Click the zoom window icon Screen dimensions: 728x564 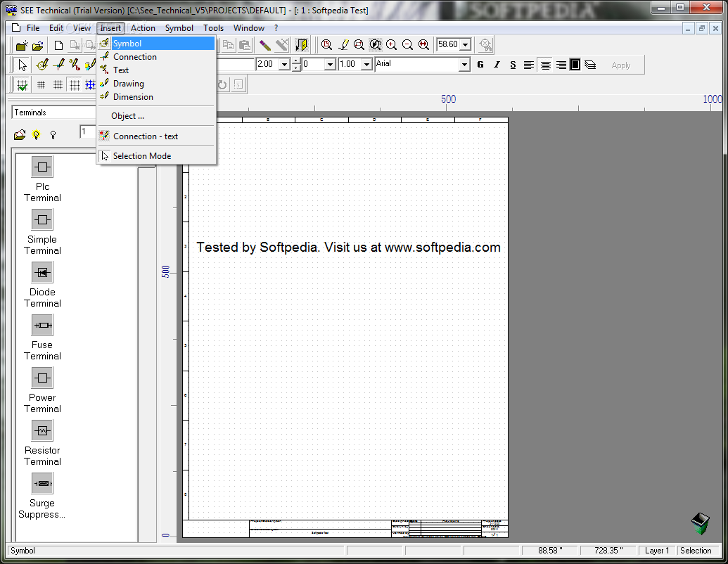click(x=359, y=44)
